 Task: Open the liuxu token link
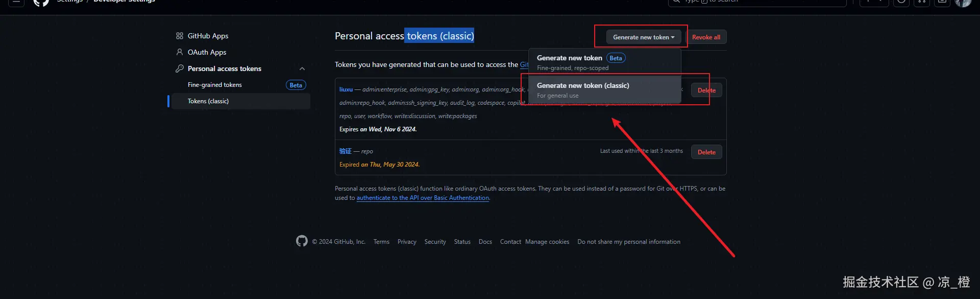tap(346, 89)
